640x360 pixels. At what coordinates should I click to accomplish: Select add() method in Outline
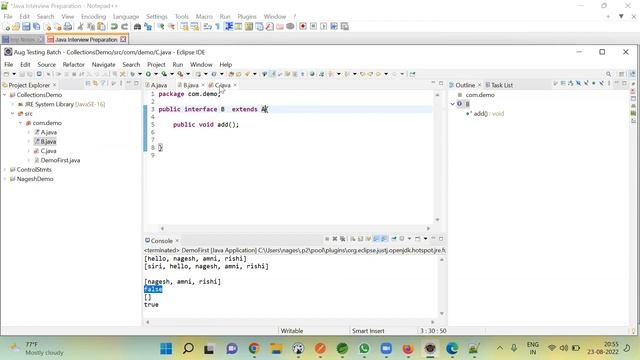(x=485, y=113)
